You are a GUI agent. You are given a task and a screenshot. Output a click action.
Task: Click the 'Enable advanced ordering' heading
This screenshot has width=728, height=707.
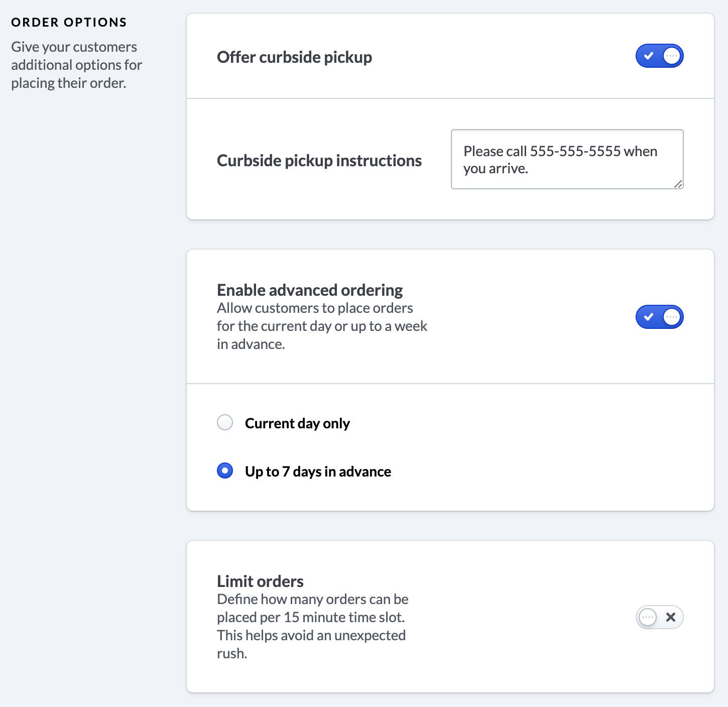click(310, 290)
